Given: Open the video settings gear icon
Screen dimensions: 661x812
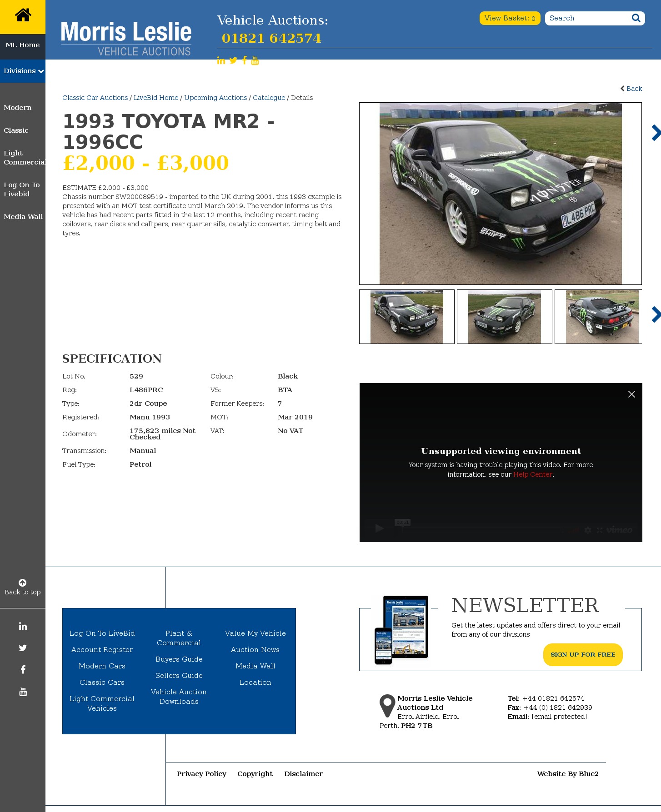Looking at the screenshot, I should tap(588, 530).
